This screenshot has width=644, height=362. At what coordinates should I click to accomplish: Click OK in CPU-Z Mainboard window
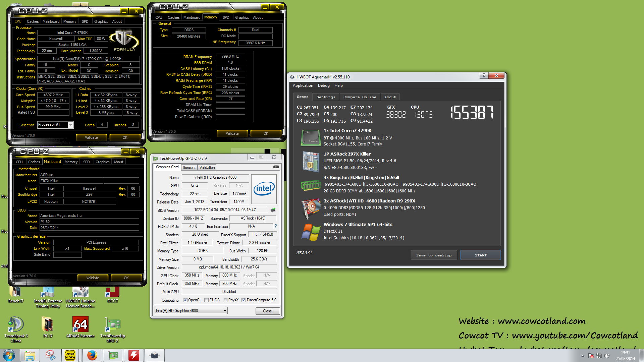[x=126, y=278]
